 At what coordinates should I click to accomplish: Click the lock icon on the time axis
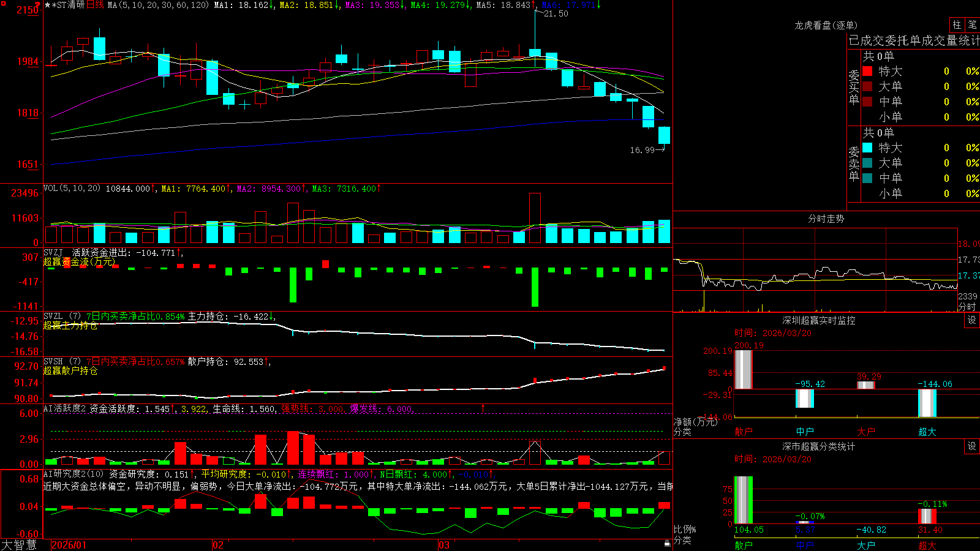(668, 544)
